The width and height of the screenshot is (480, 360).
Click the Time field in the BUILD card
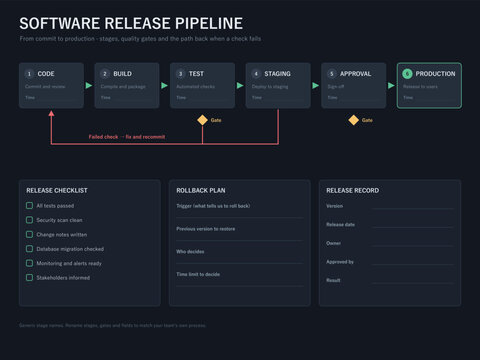127,98
